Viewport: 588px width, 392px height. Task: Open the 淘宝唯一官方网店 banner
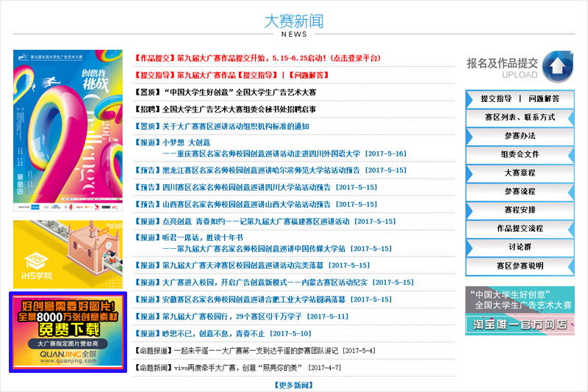[520, 311]
